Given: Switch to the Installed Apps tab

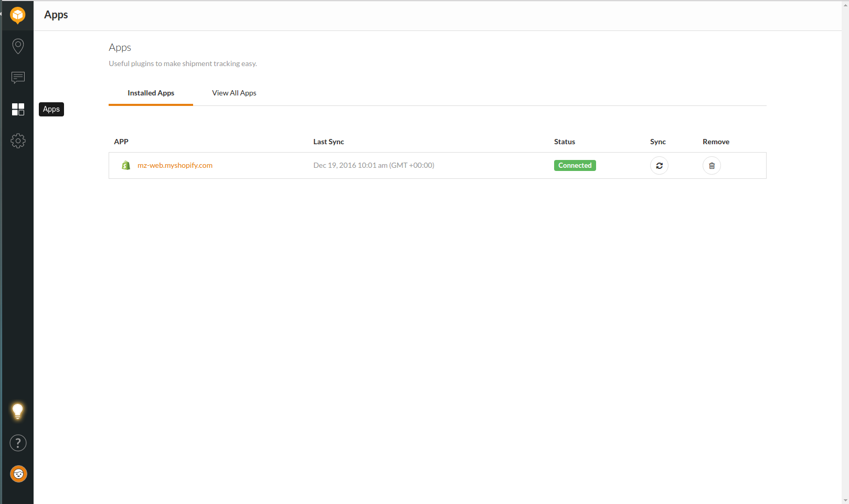Looking at the screenshot, I should 151,93.
